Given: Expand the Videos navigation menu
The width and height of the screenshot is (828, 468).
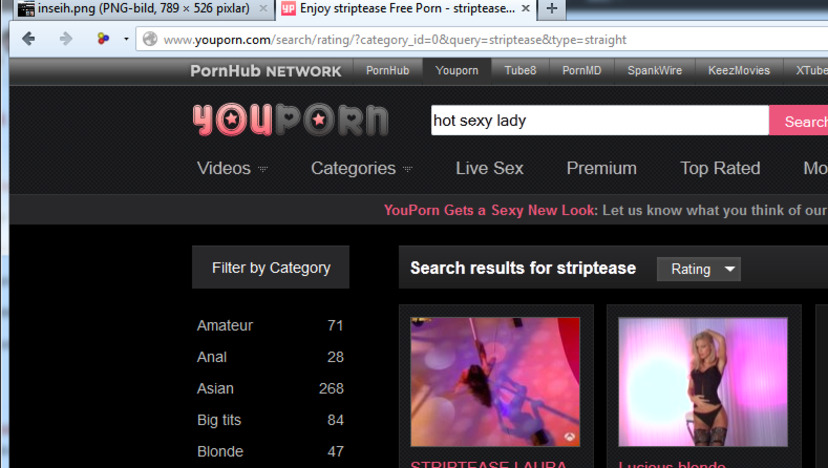Looking at the screenshot, I should point(232,169).
